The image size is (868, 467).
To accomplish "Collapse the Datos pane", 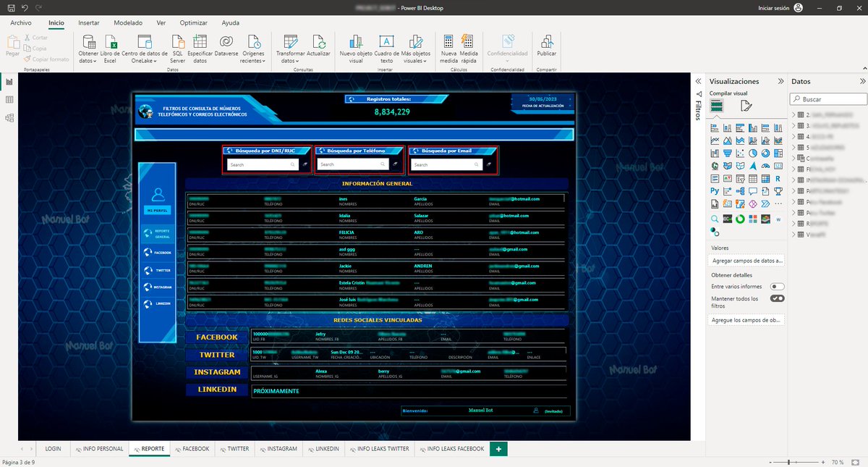I will 862,82.
